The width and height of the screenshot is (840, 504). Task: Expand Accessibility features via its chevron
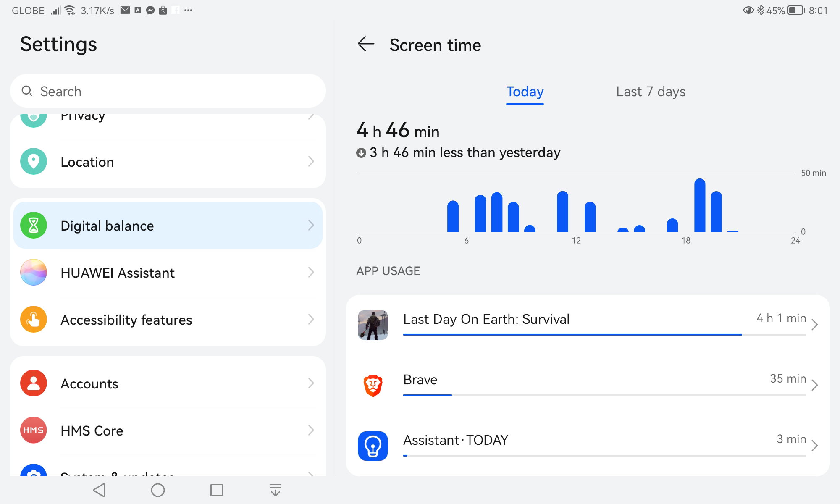click(311, 319)
